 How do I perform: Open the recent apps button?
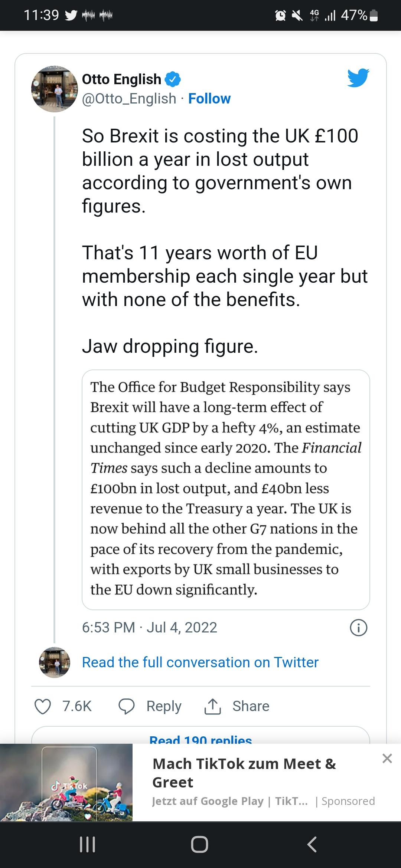(x=88, y=845)
